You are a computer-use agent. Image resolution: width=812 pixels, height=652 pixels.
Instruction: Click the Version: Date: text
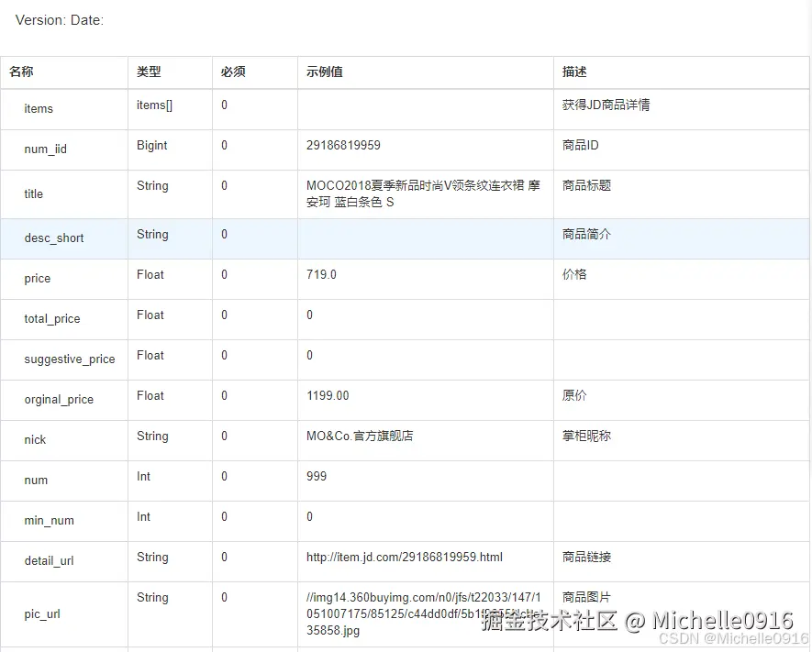click(59, 19)
